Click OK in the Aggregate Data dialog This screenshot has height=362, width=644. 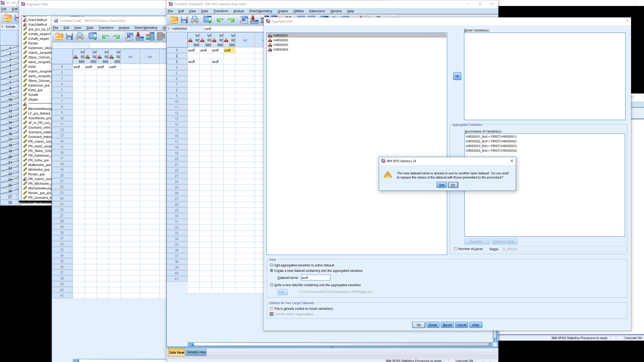click(419, 325)
